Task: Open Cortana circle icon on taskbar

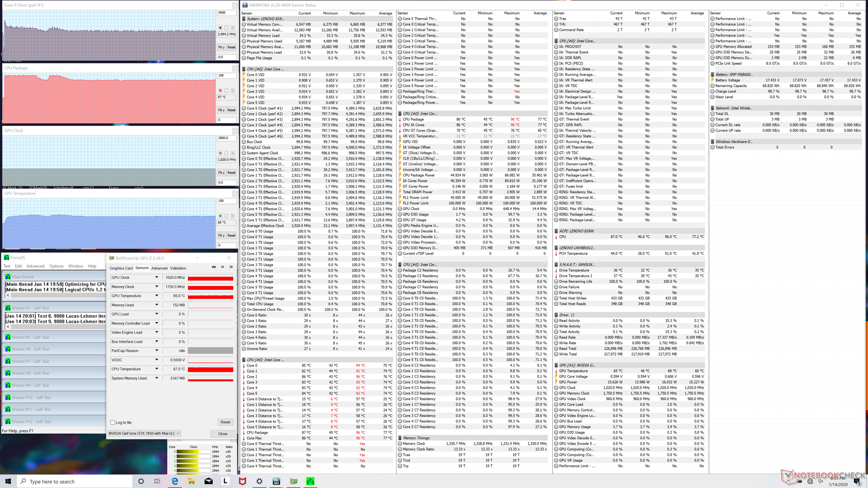Action: [141, 481]
